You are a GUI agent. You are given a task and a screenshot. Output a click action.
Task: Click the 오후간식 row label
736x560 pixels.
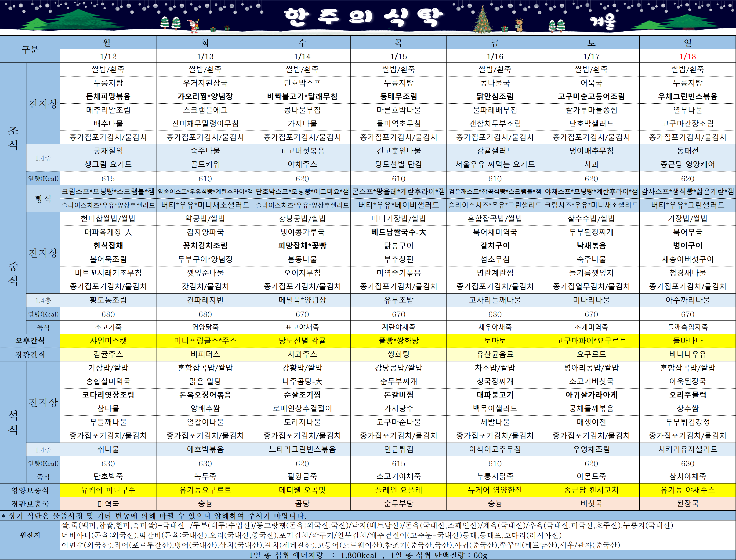pyautogui.click(x=30, y=341)
